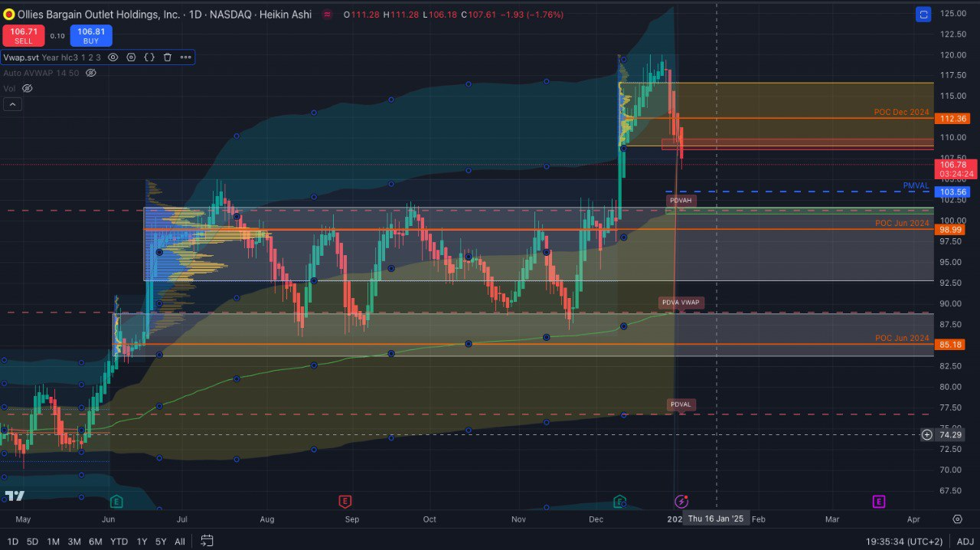Show the hidden Vol indicator
The width and height of the screenshot is (980, 550).
coord(28,89)
